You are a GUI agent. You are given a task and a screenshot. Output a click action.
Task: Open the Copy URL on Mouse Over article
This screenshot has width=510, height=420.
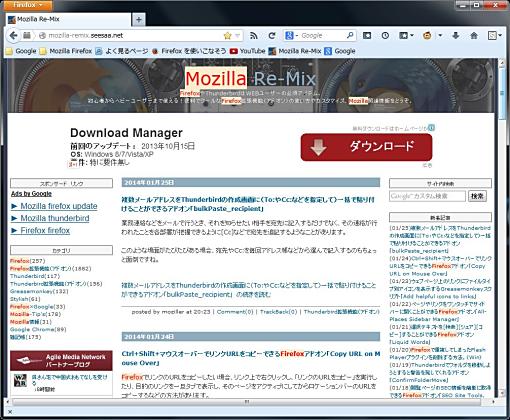[x=251, y=358]
